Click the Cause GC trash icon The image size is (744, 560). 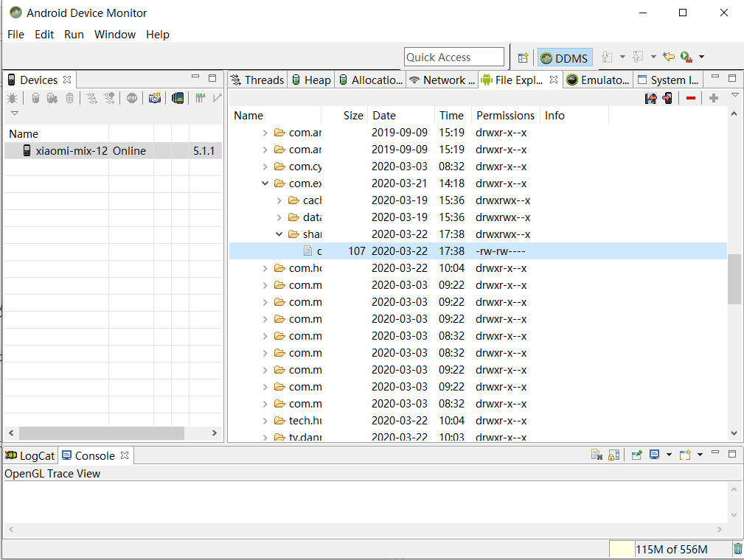point(69,98)
